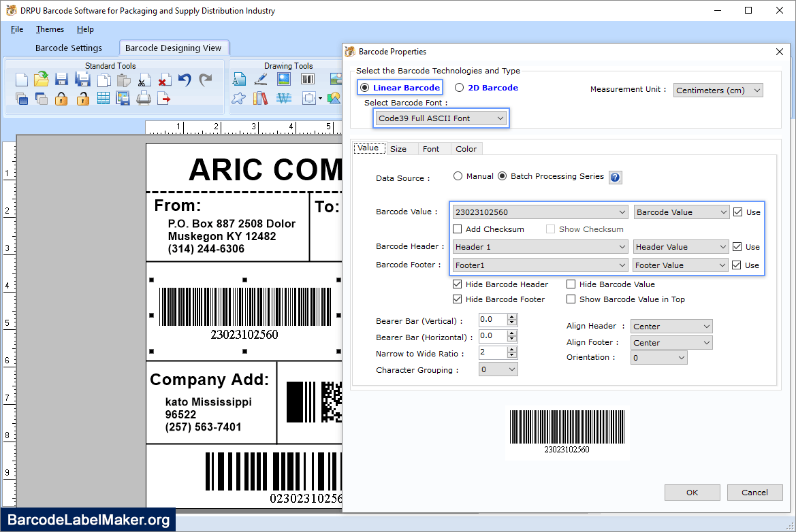The width and height of the screenshot is (796, 532).
Task: Click the Save All double-floppy icon
Action: pos(82,80)
